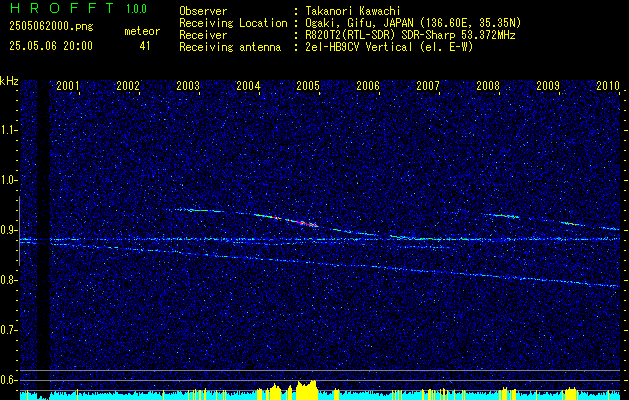The height and width of the screenshot is (400, 629).
Task: Select the file name 2505062000.png
Action: point(51,27)
